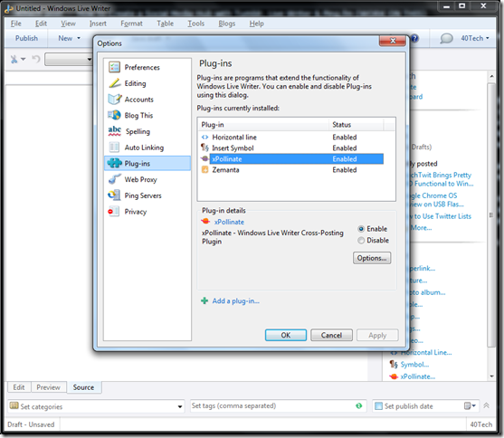The height and width of the screenshot is (438, 504).
Task: Click the Add a plug-in... link
Action: click(235, 301)
